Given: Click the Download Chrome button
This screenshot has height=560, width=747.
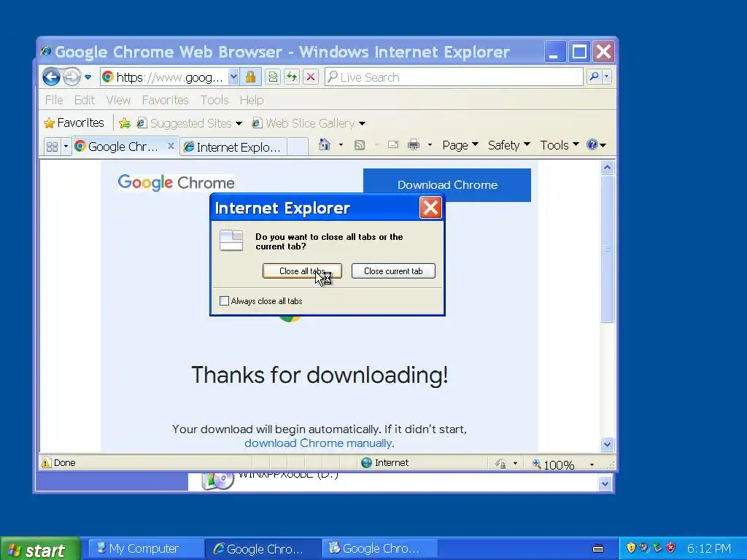Looking at the screenshot, I should [x=447, y=184].
